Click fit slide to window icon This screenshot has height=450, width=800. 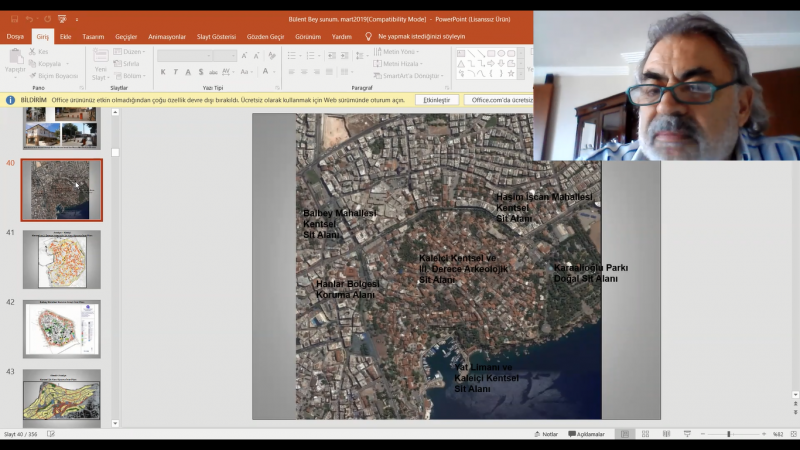(x=794, y=434)
